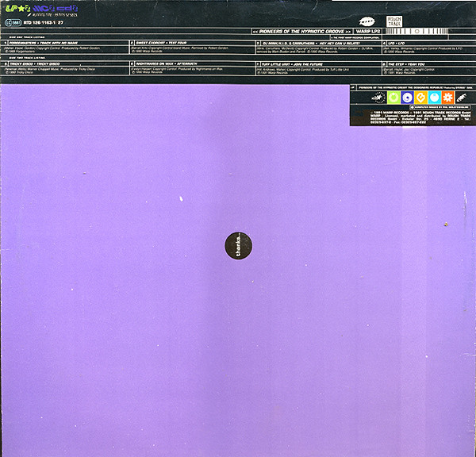Screen dimensions: 476x457
Task: Click the orange gear-shaped icon square
Action: [x=447, y=98]
